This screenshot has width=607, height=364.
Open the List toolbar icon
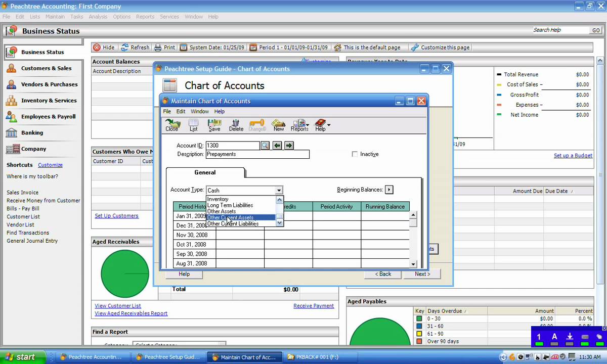point(193,125)
